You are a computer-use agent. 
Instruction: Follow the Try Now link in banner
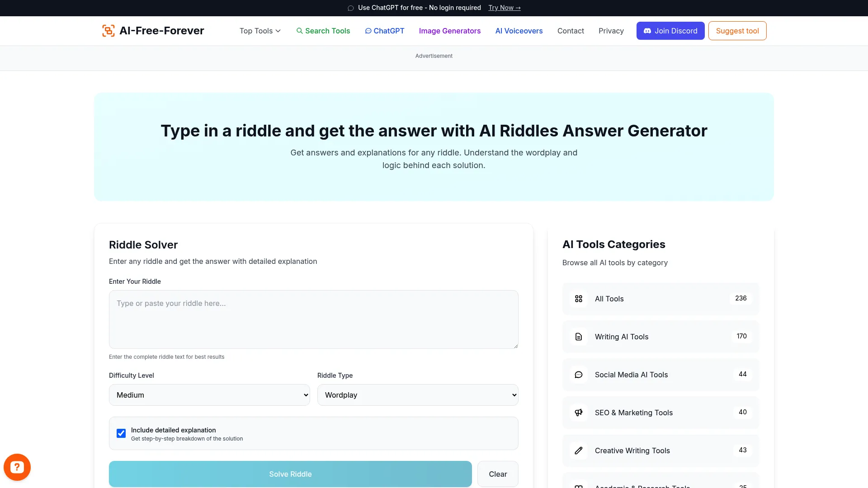click(504, 8)
